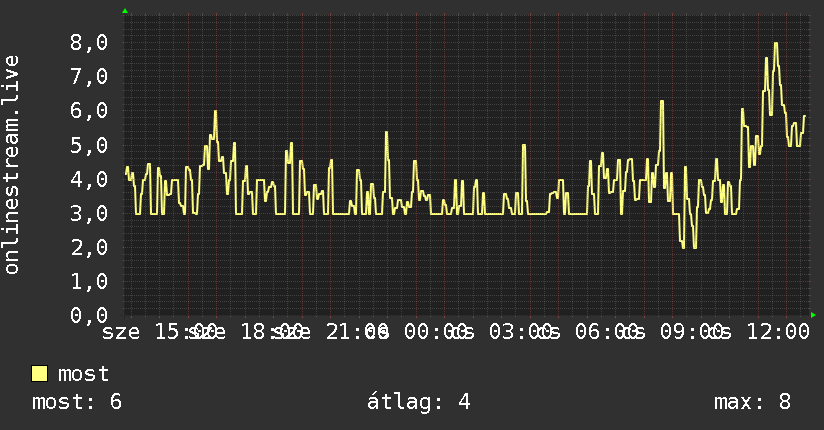
Task: Click the 'átlag: 4' average statistic
Action: click(x=418, y=402)
